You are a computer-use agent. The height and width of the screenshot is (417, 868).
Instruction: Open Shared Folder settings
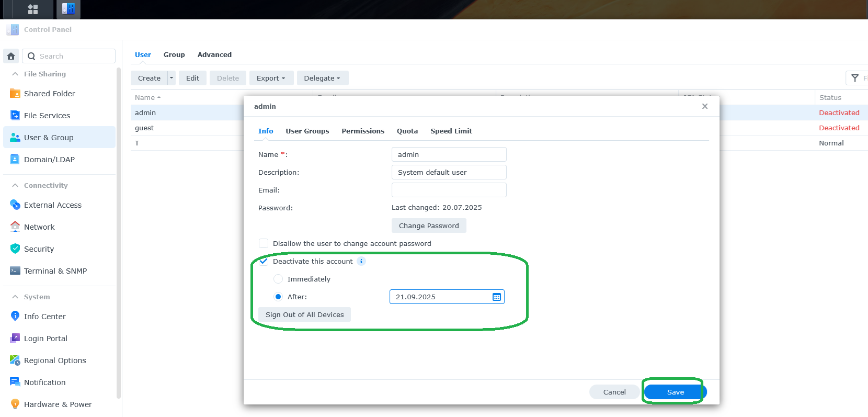pos(49,94)
